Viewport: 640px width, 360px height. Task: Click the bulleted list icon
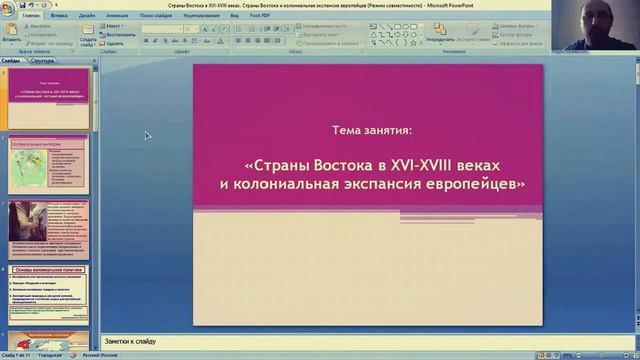point(239,29)
